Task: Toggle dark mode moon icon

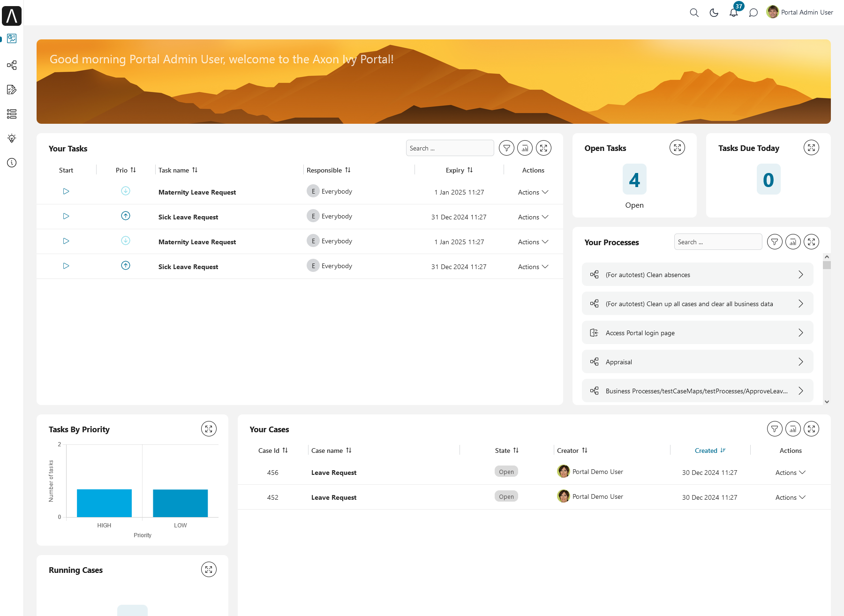Action: tap(714, 13)
